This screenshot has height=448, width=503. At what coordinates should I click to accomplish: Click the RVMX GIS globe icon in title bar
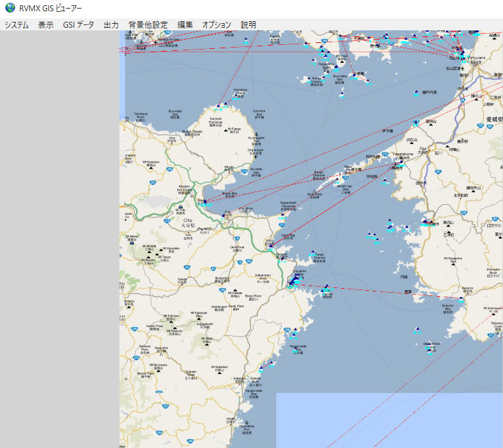coord(10,8)
